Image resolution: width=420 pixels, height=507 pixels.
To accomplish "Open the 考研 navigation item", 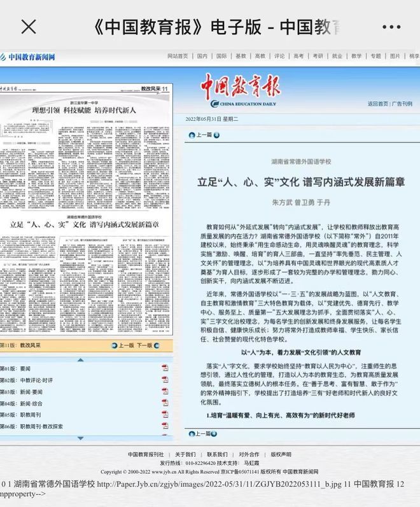I will [318, 56].
